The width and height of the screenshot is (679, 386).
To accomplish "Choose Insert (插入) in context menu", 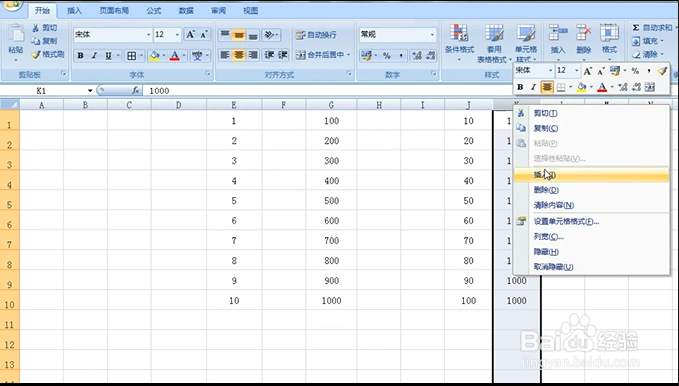I will pyautogui.click(x=591, y=175).
